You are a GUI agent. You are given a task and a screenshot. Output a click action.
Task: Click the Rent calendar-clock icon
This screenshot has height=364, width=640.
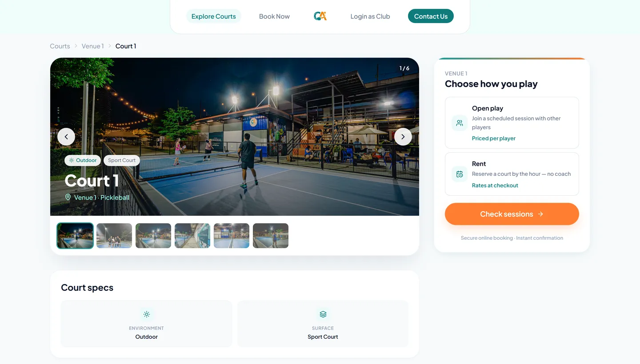pos(460,174)
